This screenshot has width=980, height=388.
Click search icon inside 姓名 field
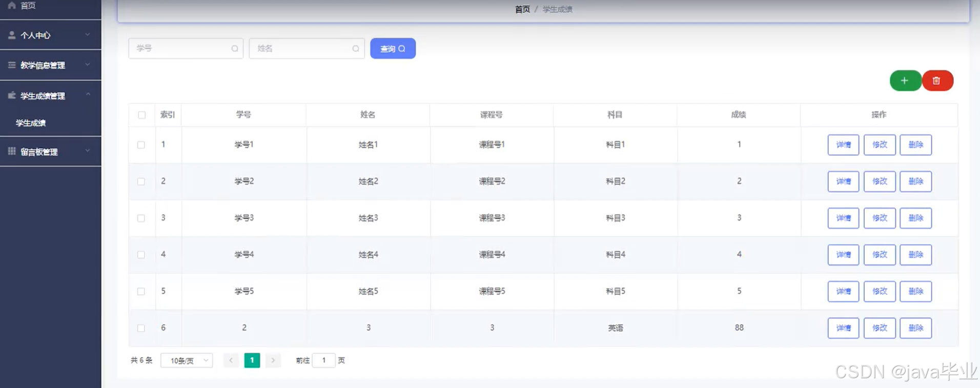(356, 49)
